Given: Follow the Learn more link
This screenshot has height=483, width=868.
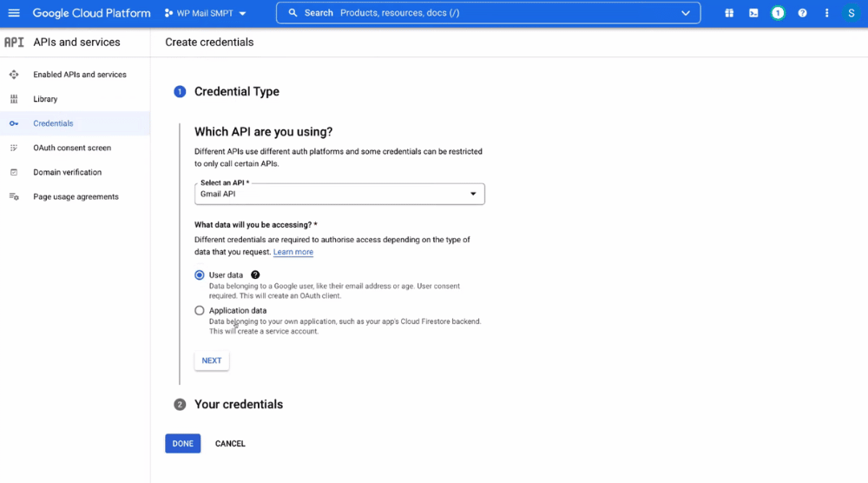Looking at the screenshot, I should point(293,251).
